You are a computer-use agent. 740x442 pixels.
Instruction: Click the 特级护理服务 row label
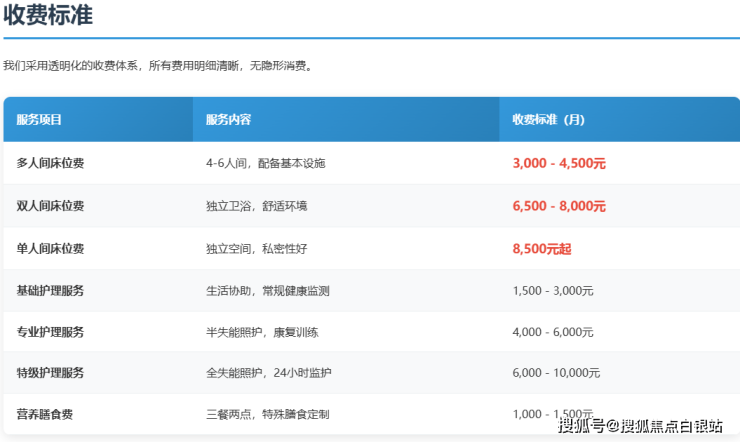(x=50, y=373)
